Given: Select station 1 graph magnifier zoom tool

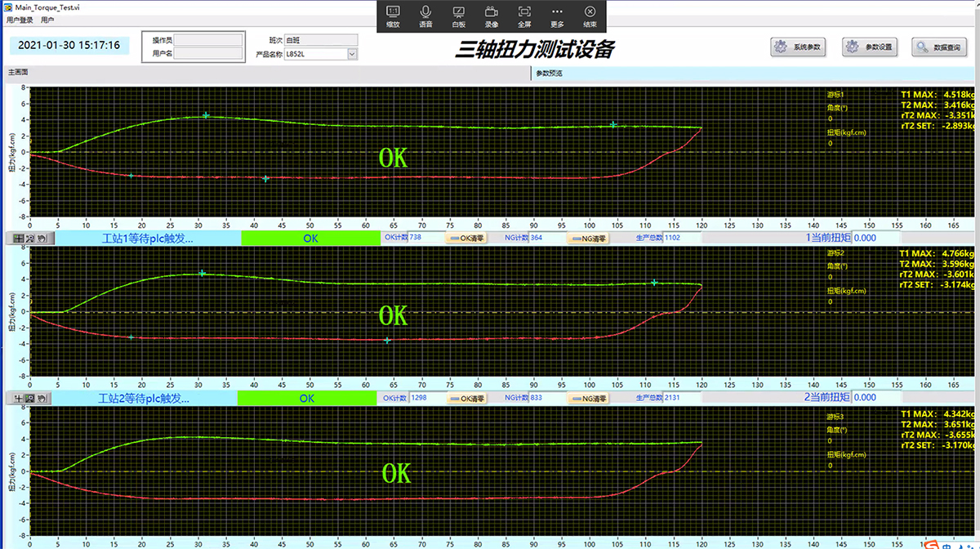Looking at the screenshot, I should click(29, 239).
